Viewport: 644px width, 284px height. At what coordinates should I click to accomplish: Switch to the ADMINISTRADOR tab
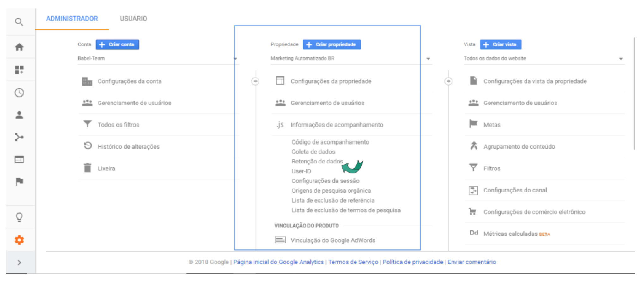tap(72, 18)
